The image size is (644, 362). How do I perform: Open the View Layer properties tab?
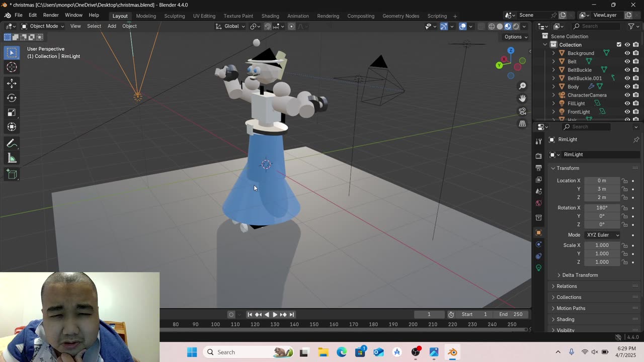pos(539,179)
